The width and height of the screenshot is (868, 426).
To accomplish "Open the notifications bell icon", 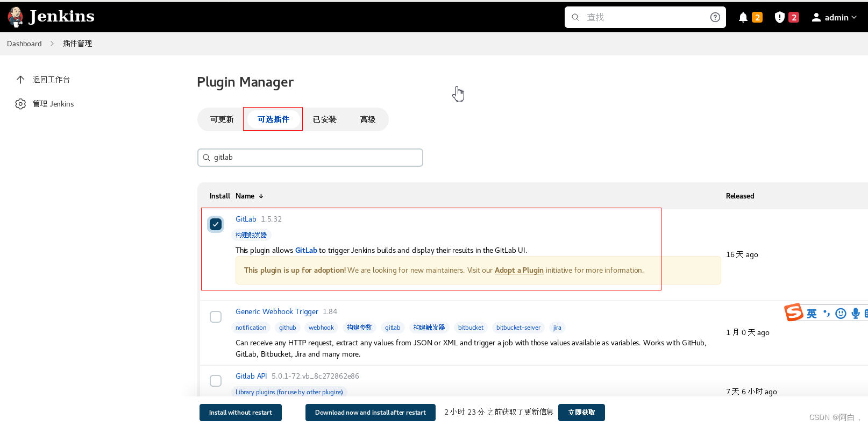I will pos(743,17).
